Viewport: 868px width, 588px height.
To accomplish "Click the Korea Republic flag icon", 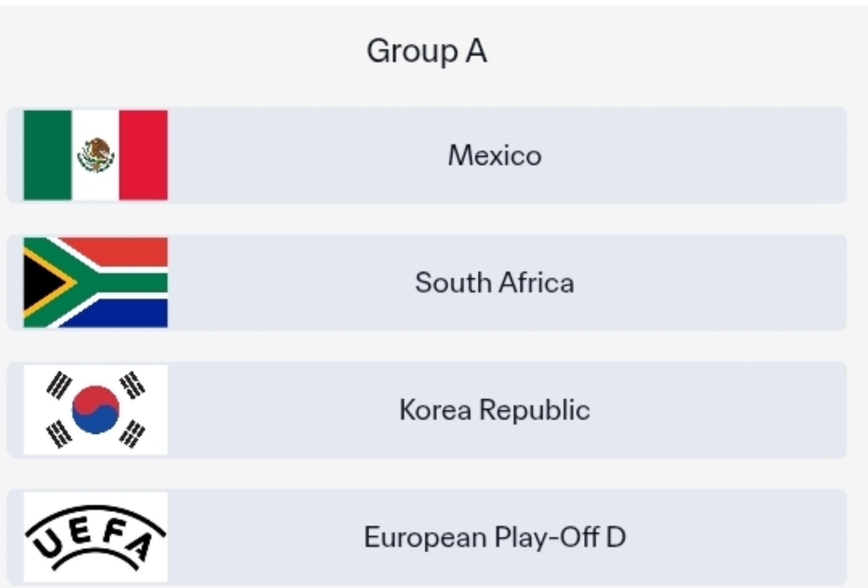I will pyautogui.click(x=95, y=410).
